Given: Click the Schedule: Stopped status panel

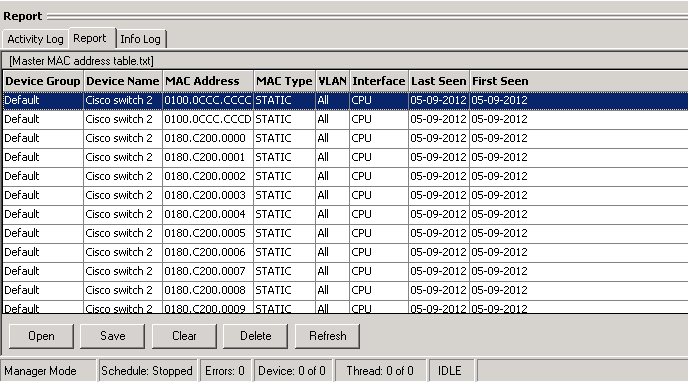Looking at the screenshot, I should (147, 371).
